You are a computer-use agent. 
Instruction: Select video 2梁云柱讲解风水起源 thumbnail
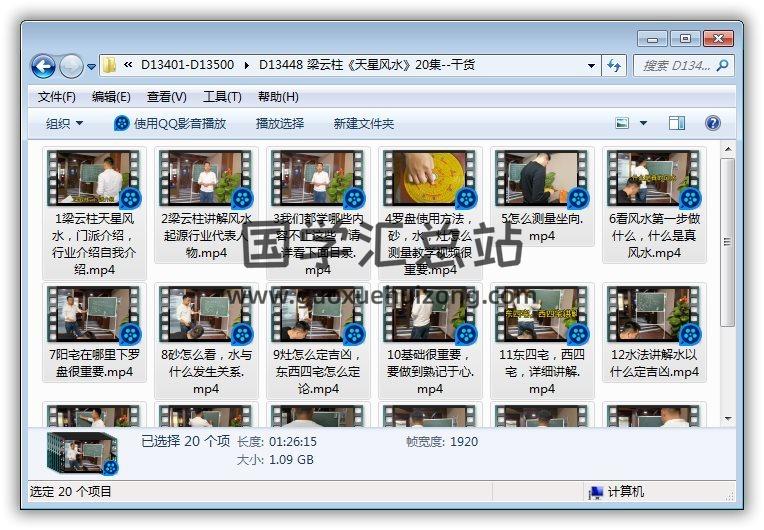point(206,178)
